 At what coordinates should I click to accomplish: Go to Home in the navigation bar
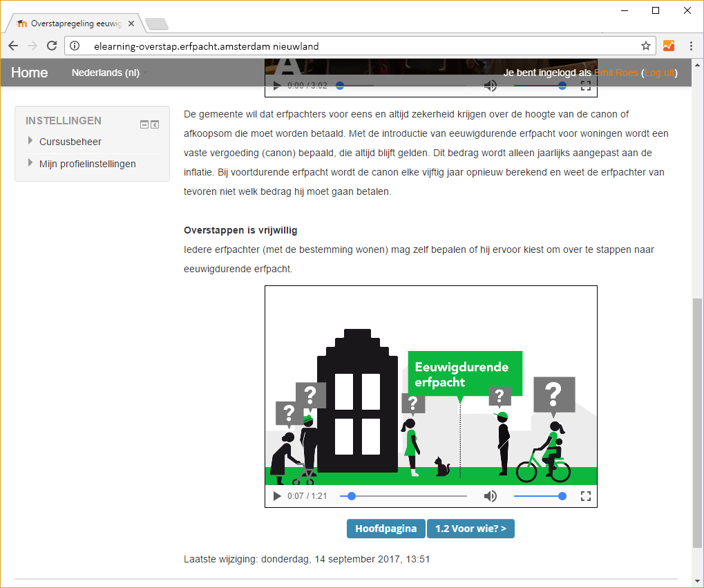[29, 73]
